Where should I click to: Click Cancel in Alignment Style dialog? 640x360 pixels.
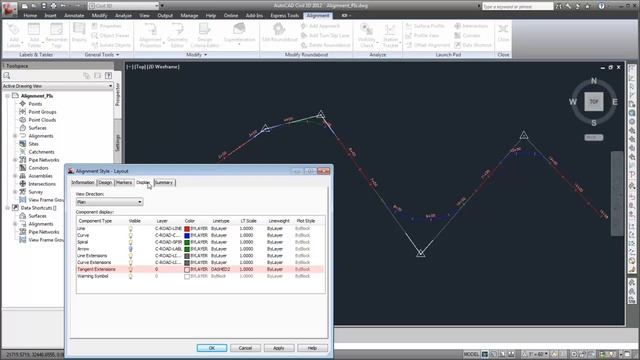click(245, 348)
